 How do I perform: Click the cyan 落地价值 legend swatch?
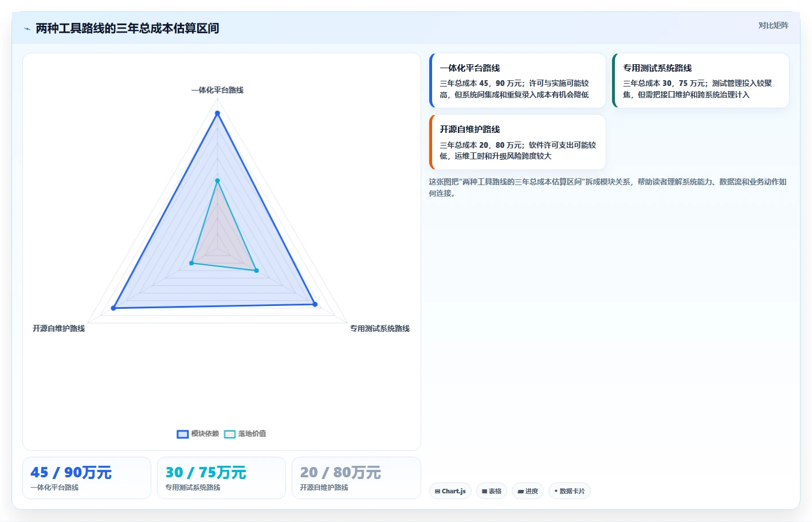click(230, 434)
